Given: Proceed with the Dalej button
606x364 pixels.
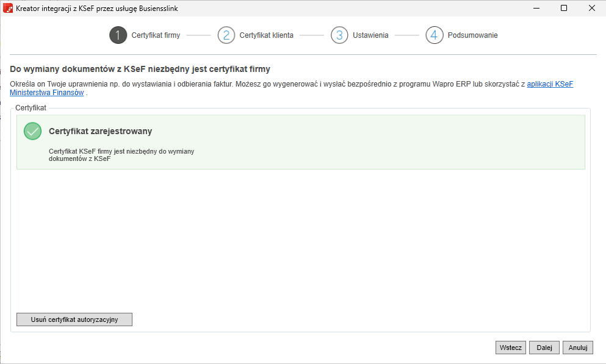Looking at the screenshot, I should 544,348.
